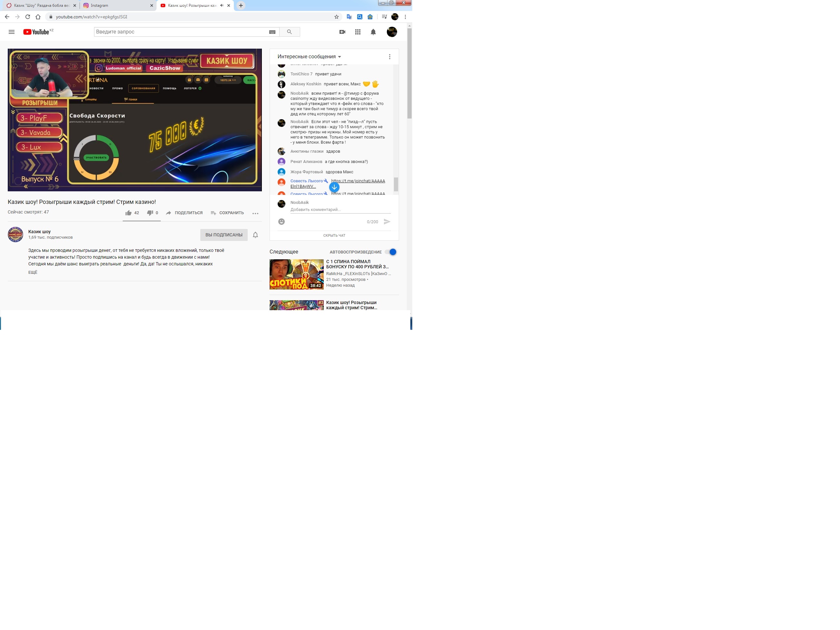Open the 'Казик шоу' channel name link

pos(40,231)
